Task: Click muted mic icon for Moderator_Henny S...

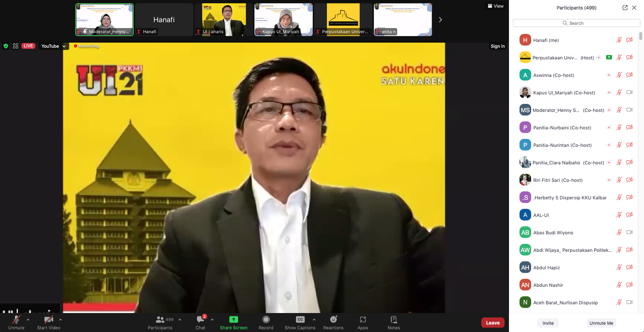Action: coord(619,110)
